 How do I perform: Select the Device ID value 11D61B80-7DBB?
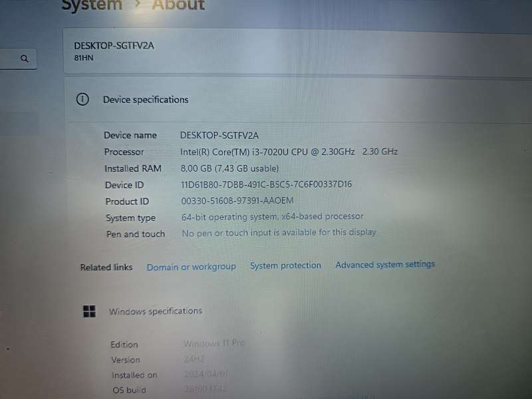[x=266, y=184]
